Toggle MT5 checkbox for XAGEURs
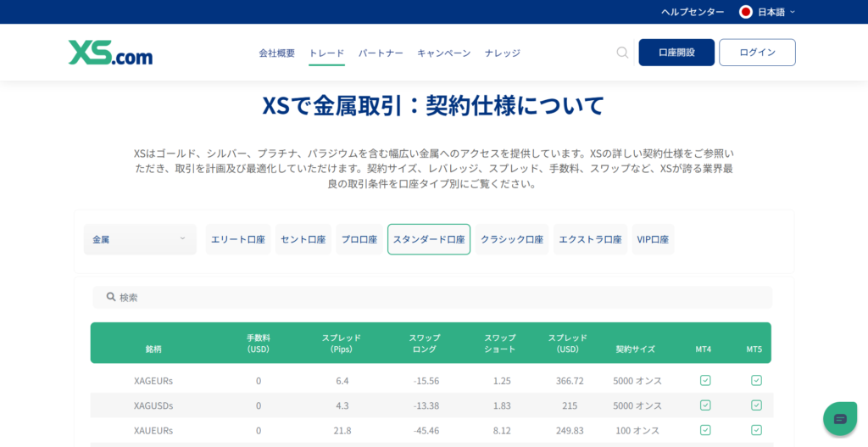This screenshot has height=447, width=868. pos(756,381)
